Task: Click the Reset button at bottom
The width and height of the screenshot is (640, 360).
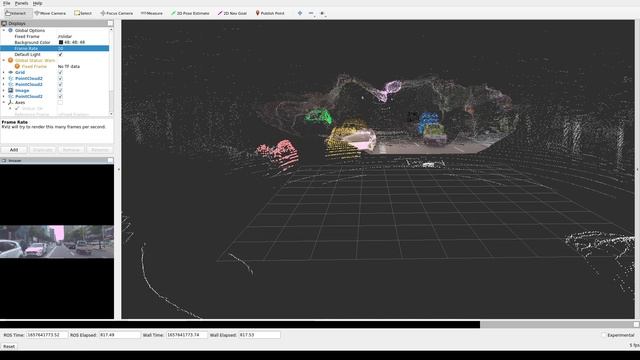Action: pos(9,346)
